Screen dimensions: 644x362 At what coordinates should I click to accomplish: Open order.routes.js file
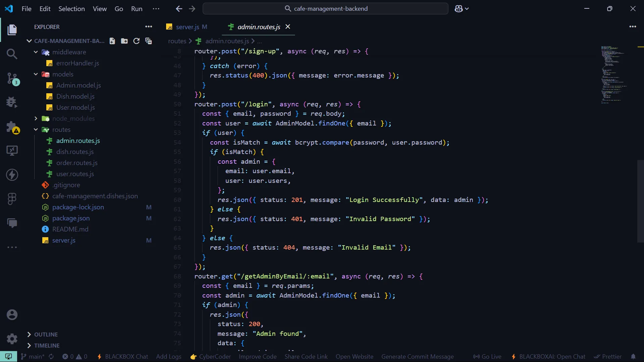[x=77, y=163]
